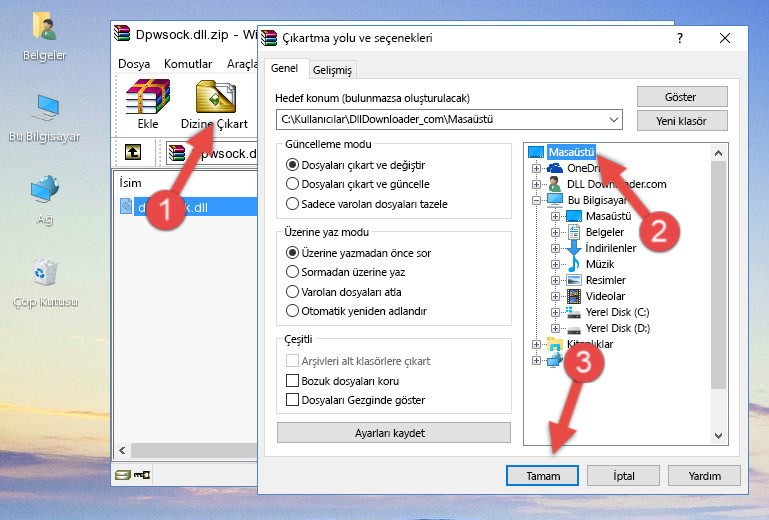Select DLL Downloader.com user icon in tree
Screen dimensions: 769x520
(x=555, y=184)
